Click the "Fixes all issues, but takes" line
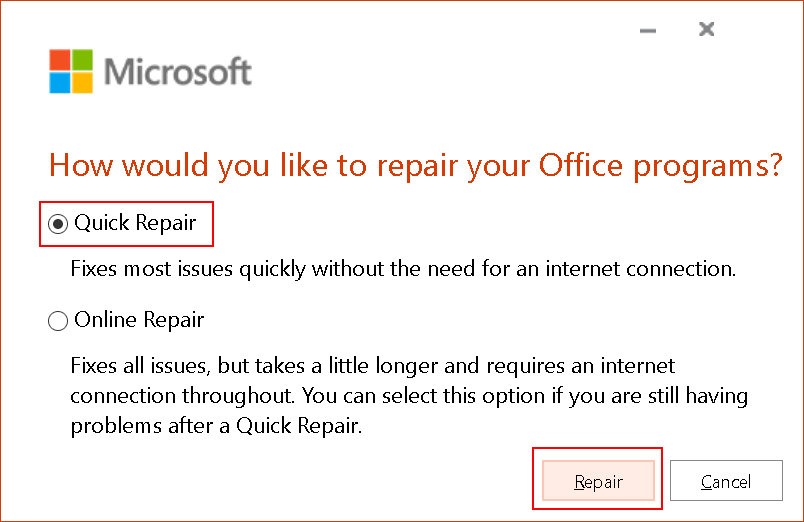 click(x=373, y=366)
